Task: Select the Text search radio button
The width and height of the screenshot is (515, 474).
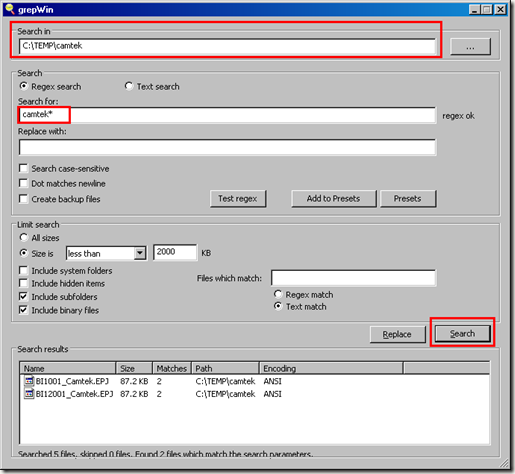Action: pyautogui.click(x=129, y=86)
